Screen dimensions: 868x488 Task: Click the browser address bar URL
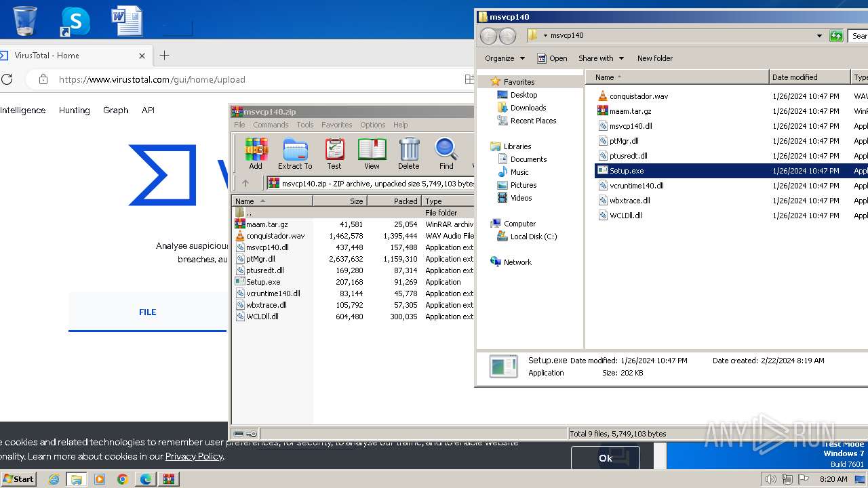pos(152,79)
